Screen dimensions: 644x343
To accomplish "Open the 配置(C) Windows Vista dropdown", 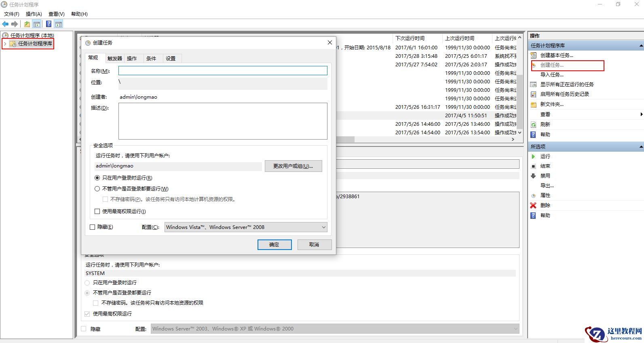I will 246,227.
